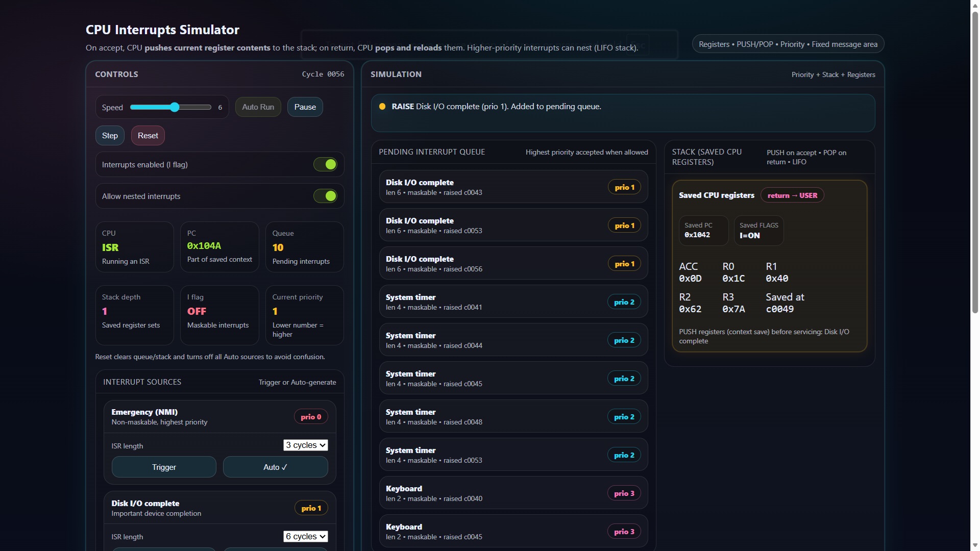Click prio 1 badge in Disk I/O source card
980x551 pixels.
tap(310, 508)
